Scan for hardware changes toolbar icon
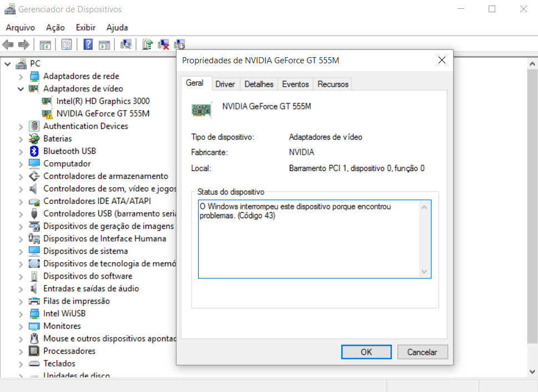This screenshot has height=392, width=538. (126, 44)
